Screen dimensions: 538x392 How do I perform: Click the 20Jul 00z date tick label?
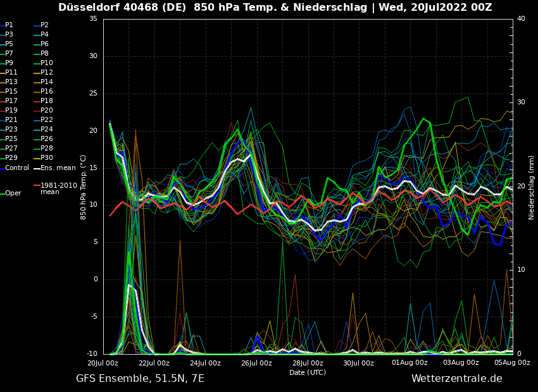pos(103,363)
